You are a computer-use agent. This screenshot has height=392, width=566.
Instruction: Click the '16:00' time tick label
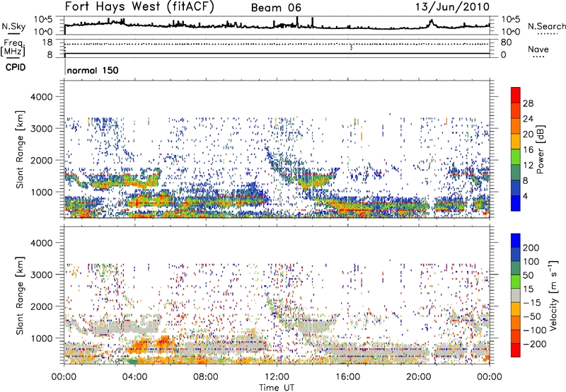[347, 377]
